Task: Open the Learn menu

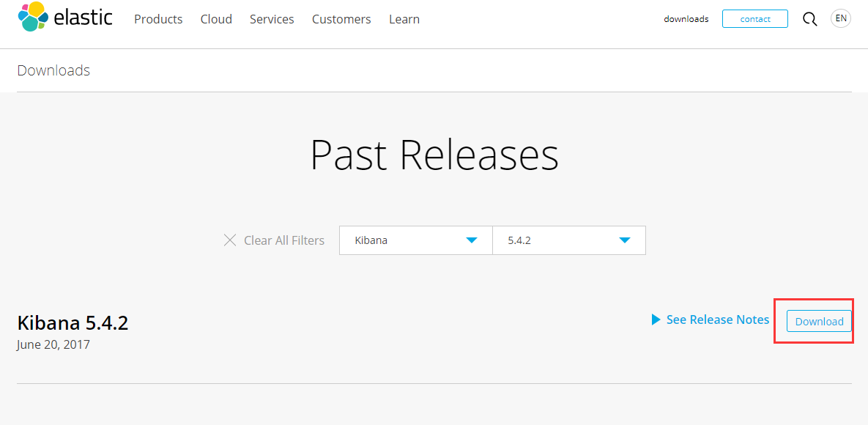Action: (x=404, y=19)
